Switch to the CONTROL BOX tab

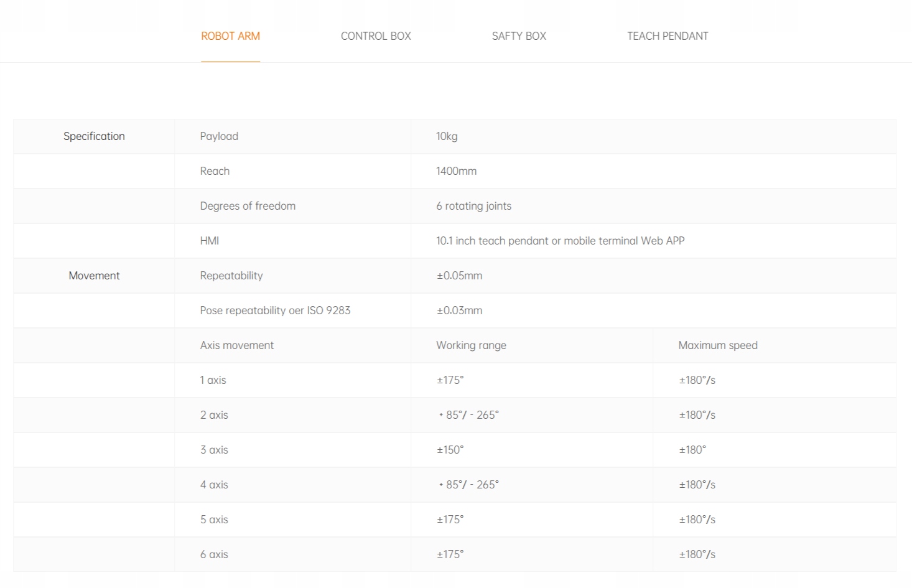tap(376, 36)
